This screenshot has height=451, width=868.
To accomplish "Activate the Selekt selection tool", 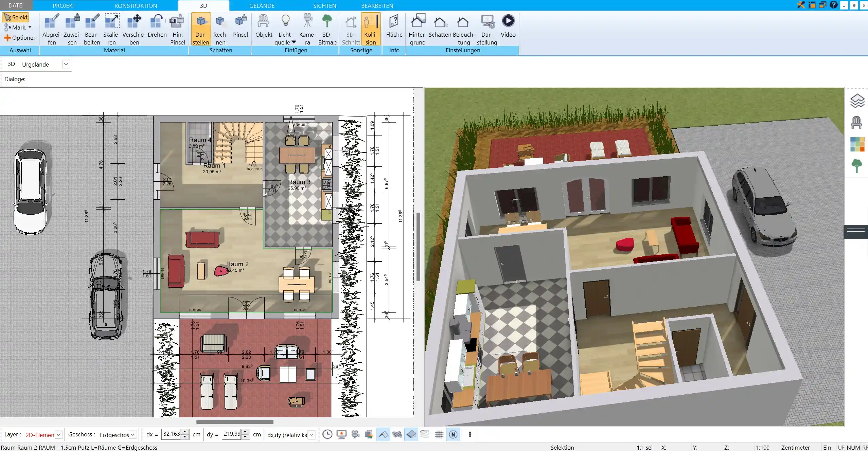I will click(16, 17).
